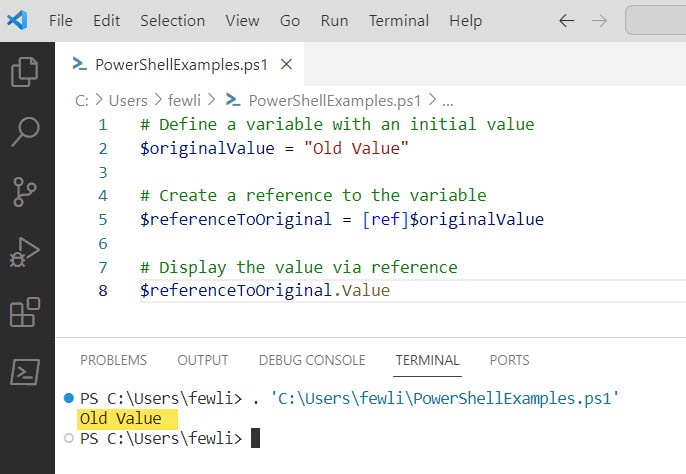Click the hollow prompt decoration circle in terminal
This screenshot has width=686, height=474.
69,438
